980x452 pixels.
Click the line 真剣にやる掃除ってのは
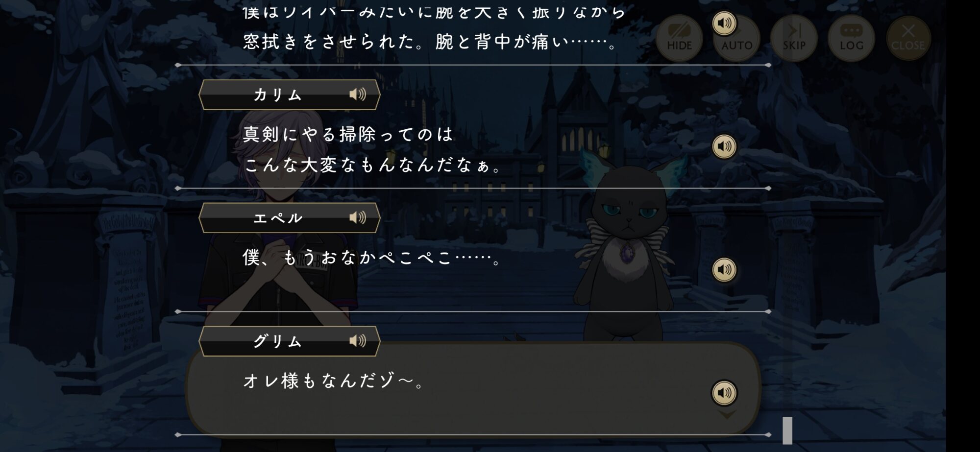[348, 134]
